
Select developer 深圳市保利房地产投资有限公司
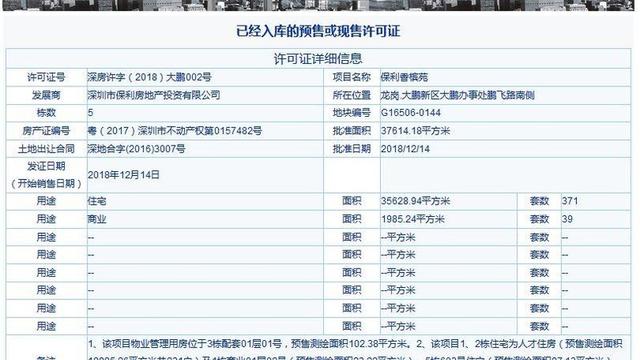[x=154, y=95]
